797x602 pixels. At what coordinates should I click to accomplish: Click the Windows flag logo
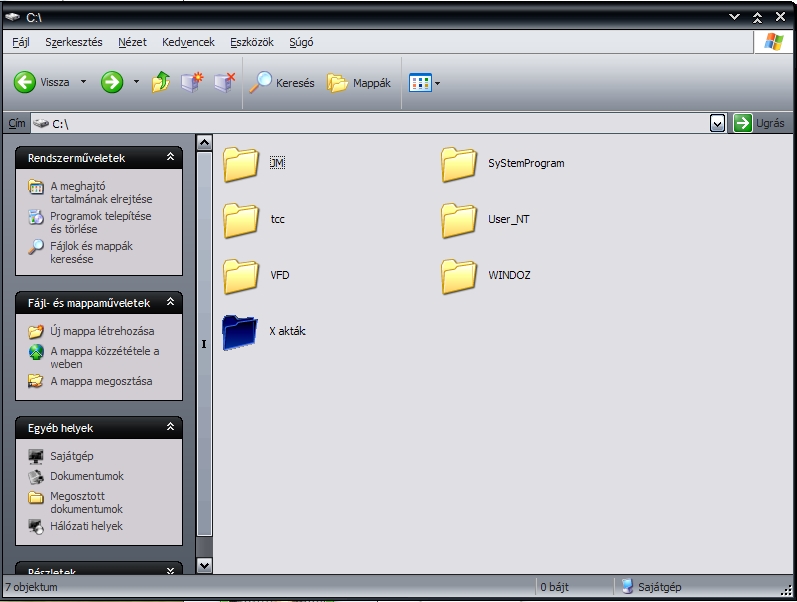point(773,42)
